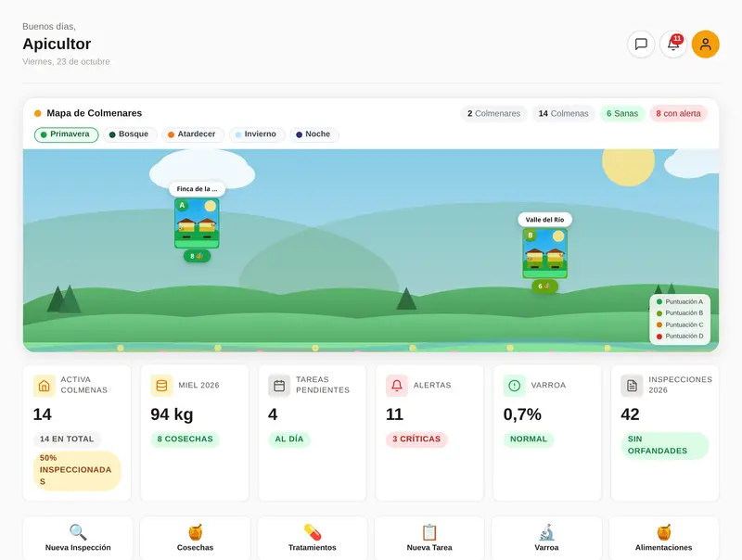Switch map theme to Noche
Viewport: 742px width, 560px height.
pyautogui.click(x=314, y=134)
